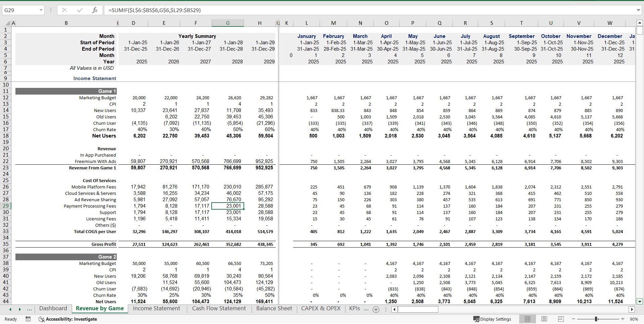Zoom in with plus icon
644x324 pixels.
(x=623, y=319)
